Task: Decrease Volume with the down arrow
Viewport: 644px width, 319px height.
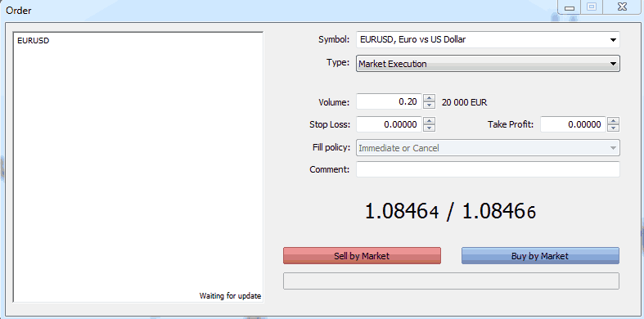Action: point(429,106)
